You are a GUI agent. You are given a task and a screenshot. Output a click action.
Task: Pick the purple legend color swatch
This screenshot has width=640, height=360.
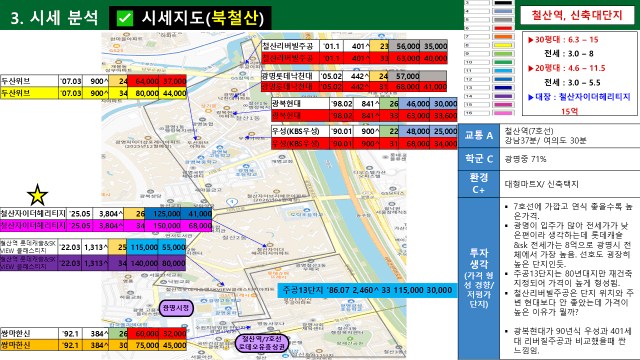[x=503, y=96]
